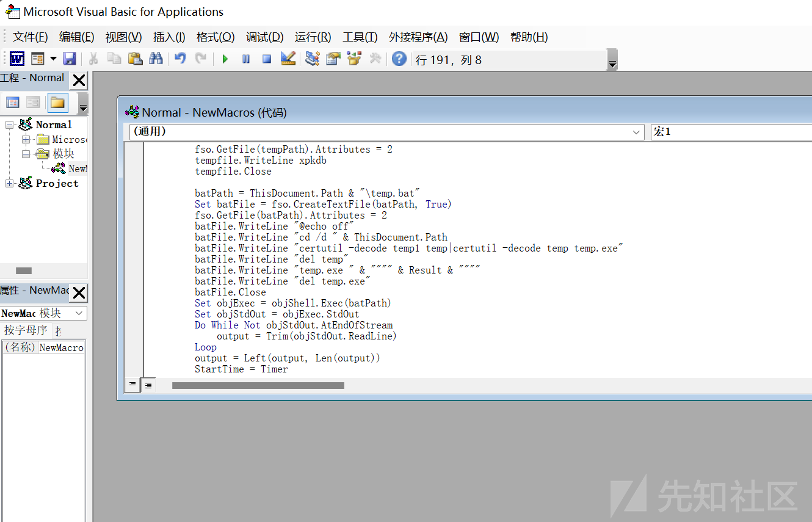This screenshot has width=812, height=522.
Task: Reset execution with the stop icon
Action: pyautogui.click(x=267, y=59)
